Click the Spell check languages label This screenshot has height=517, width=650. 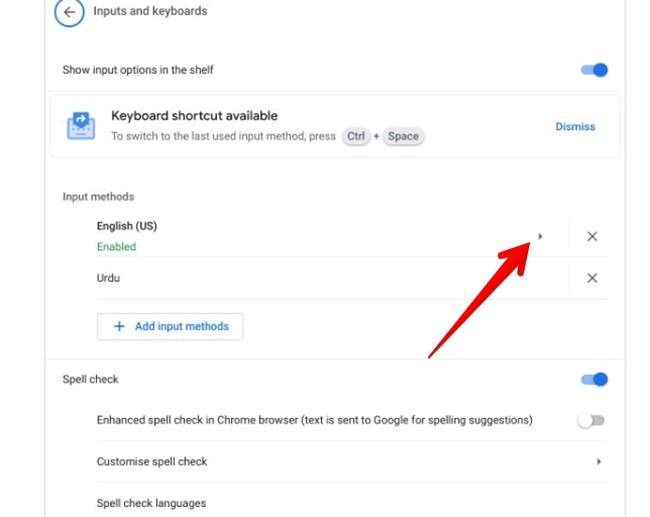(x=151, y=503)
